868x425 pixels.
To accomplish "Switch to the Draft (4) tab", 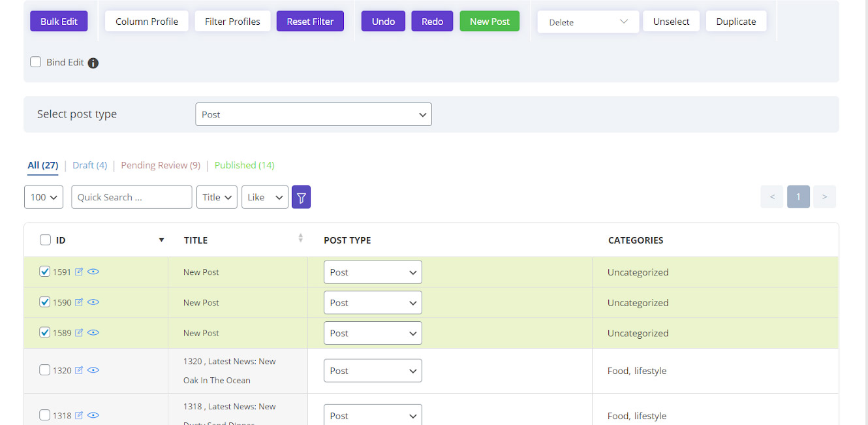I will coord(90,165).
